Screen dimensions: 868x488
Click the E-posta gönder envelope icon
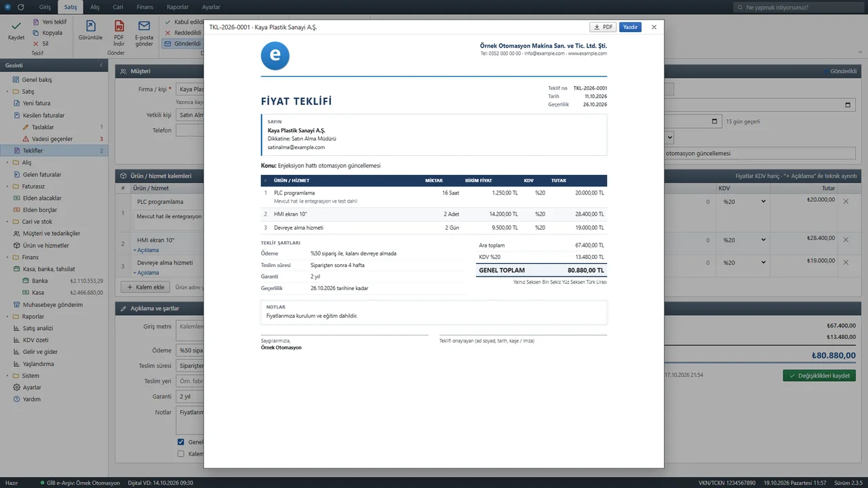click(144, 26)
